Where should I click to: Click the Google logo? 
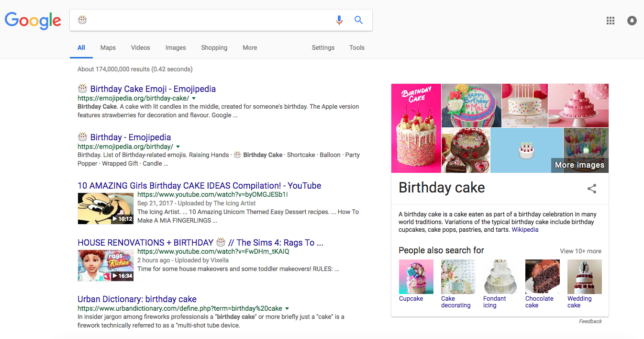(33, 20)
